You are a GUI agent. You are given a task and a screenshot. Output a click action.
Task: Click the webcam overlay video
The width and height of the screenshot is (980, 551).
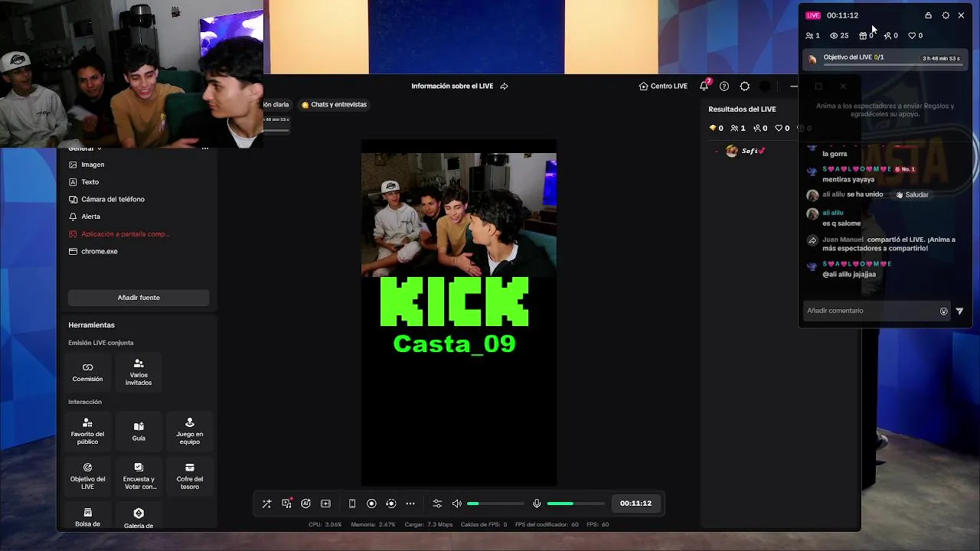tap(132, 73)
